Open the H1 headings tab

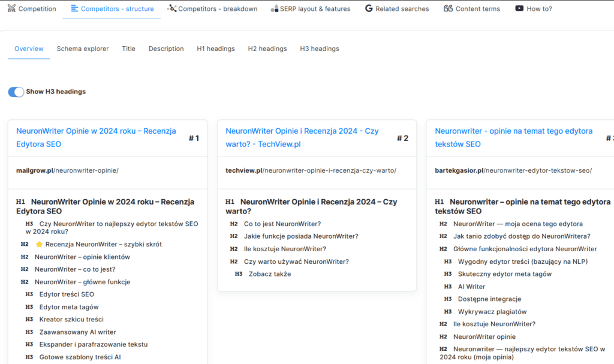(x=216, y=49)
